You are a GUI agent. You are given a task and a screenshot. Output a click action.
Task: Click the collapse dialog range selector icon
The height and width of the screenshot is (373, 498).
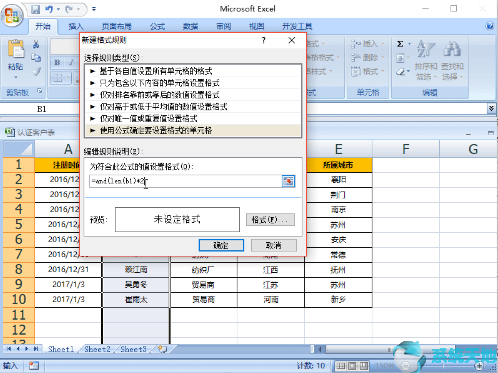pyautogui.click(x=288, y=181)
